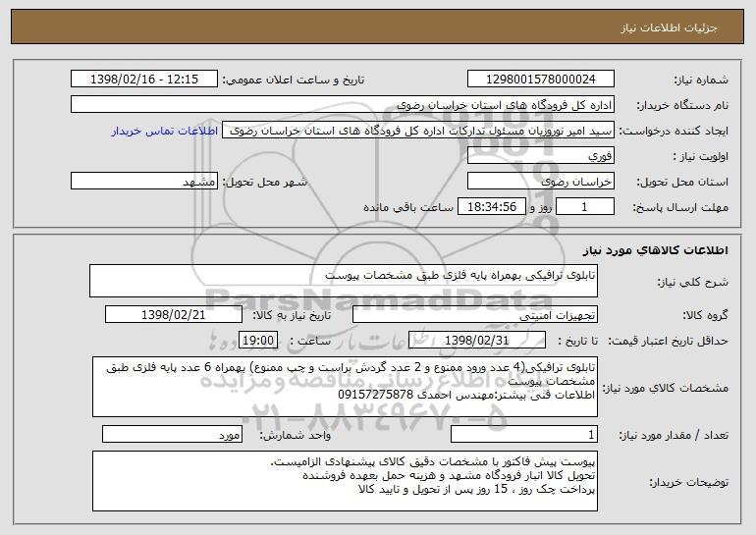Click the text ساعت باقی مانده
This screenshot has width=756, height=535.
(408, 207)
